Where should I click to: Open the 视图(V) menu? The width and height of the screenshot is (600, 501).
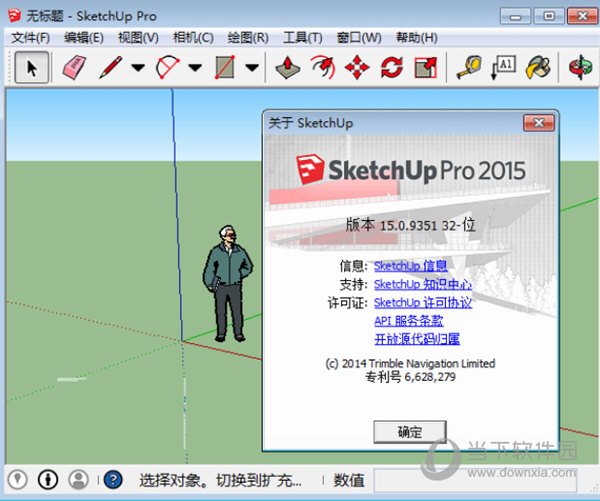point(138,38)
